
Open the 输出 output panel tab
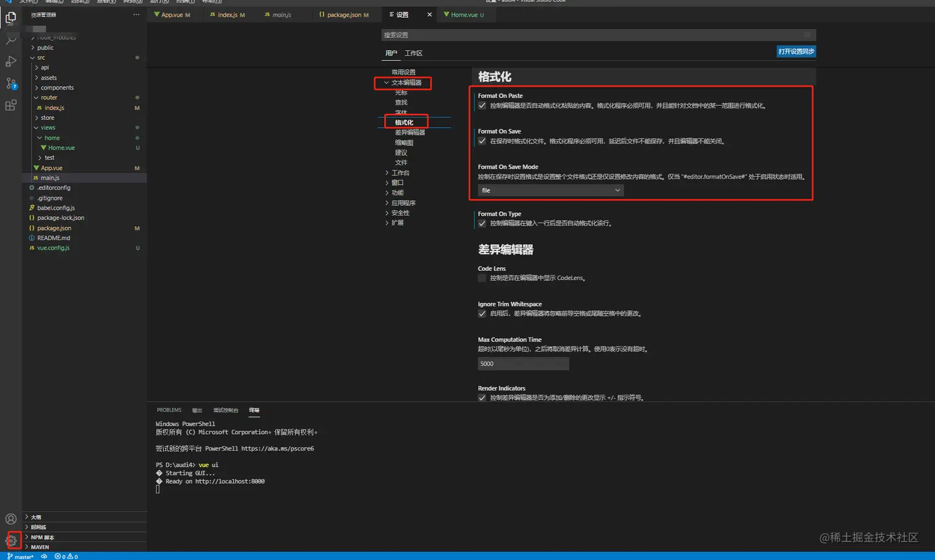(197, 410)
